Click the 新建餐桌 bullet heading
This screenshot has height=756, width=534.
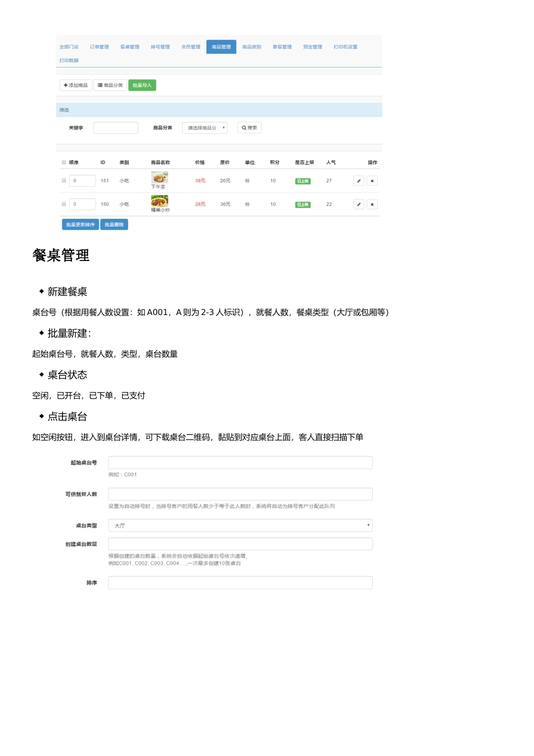coord(67,291)
